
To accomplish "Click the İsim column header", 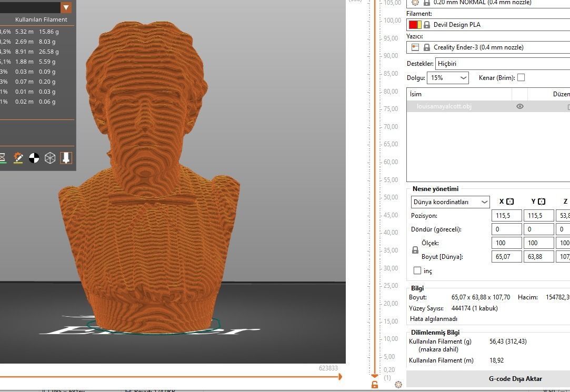I will tap(459, 94).
